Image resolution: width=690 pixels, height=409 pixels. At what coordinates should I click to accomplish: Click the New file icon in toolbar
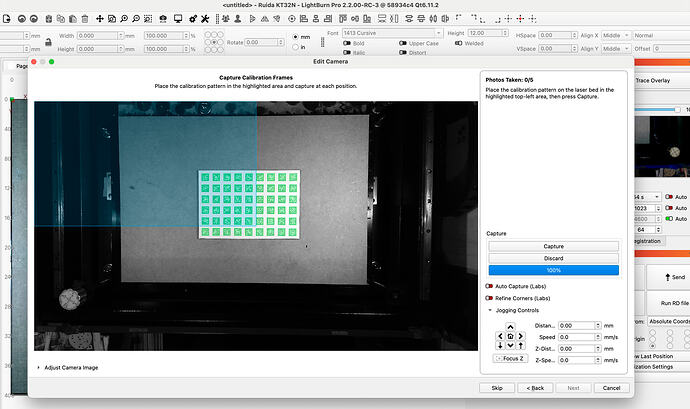[x=7, y=19]
